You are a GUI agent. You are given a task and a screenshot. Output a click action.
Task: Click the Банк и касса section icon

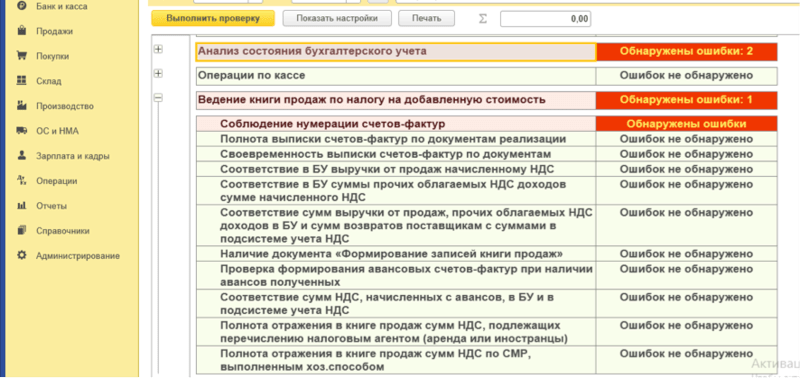tap(21, 6)
